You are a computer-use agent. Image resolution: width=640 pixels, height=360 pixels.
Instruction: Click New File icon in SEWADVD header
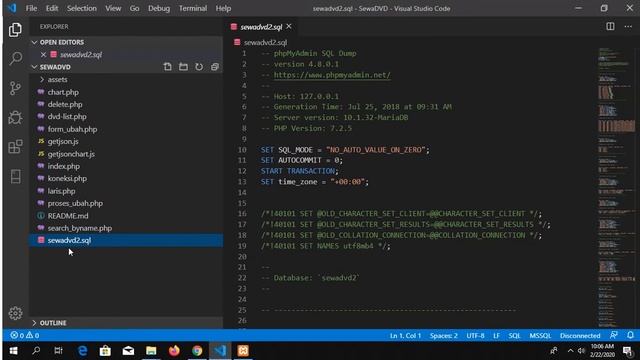tap(167, 67)
